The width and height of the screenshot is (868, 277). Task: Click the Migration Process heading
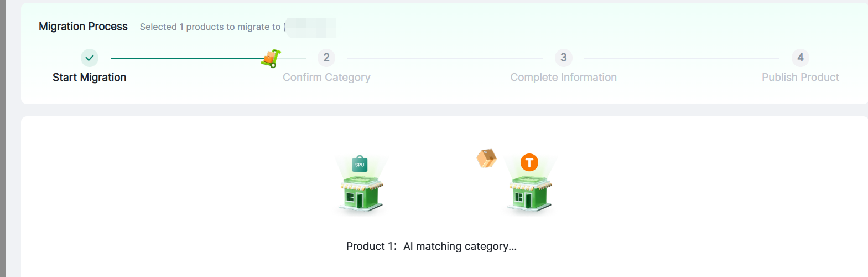tap(83, 27)
